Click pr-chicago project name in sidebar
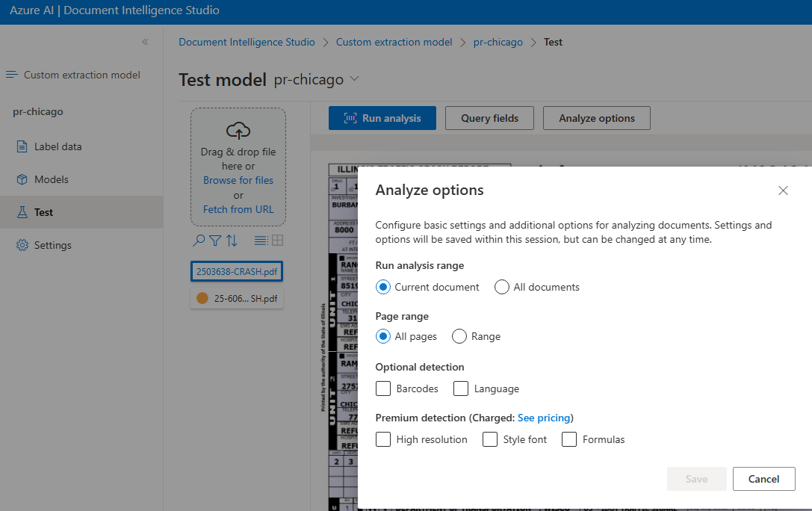The image size is (812, 511). pos(38,112)
